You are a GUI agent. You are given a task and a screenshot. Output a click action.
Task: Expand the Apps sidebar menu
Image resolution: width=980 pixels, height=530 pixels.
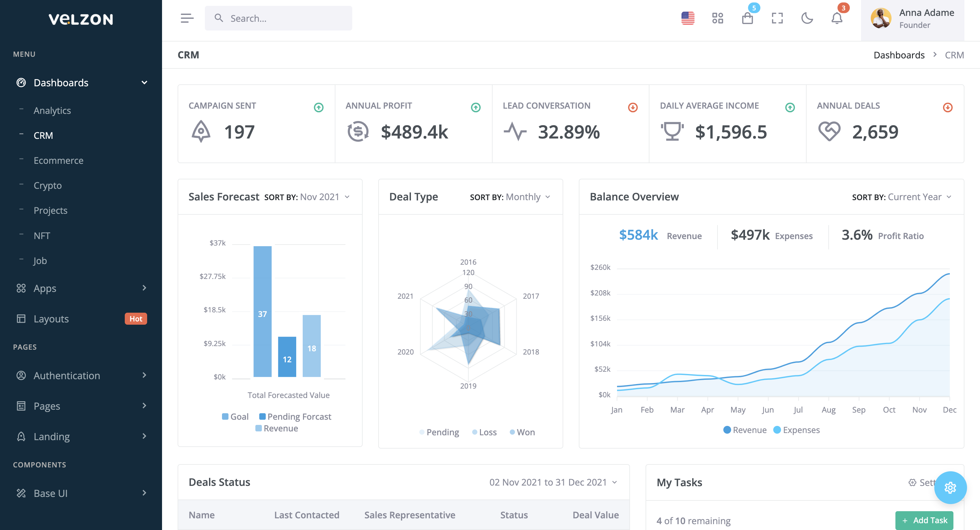coord(81,288)
